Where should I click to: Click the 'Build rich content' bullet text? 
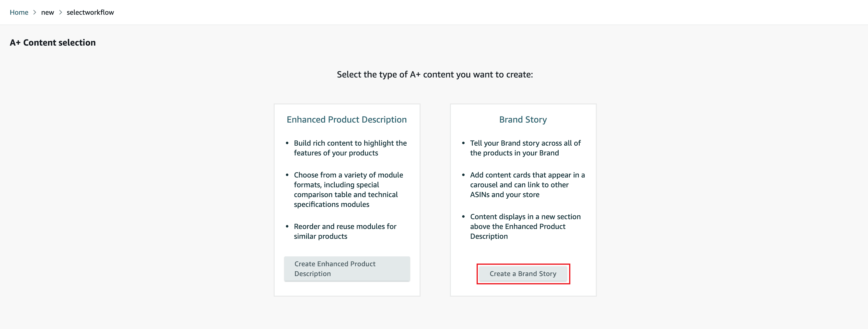click(x=350, y=148)
